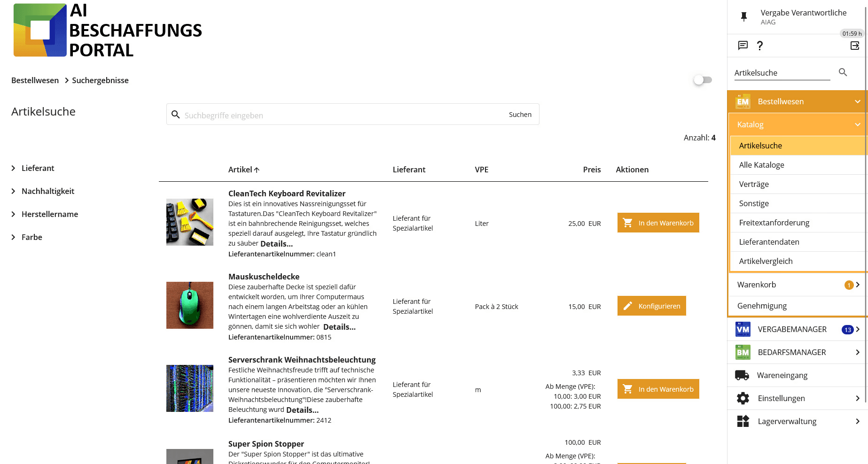This screenshot has height=464, width=868.
Task: Expand the Warenkorb arrow
Action: [x=858, y=285]
